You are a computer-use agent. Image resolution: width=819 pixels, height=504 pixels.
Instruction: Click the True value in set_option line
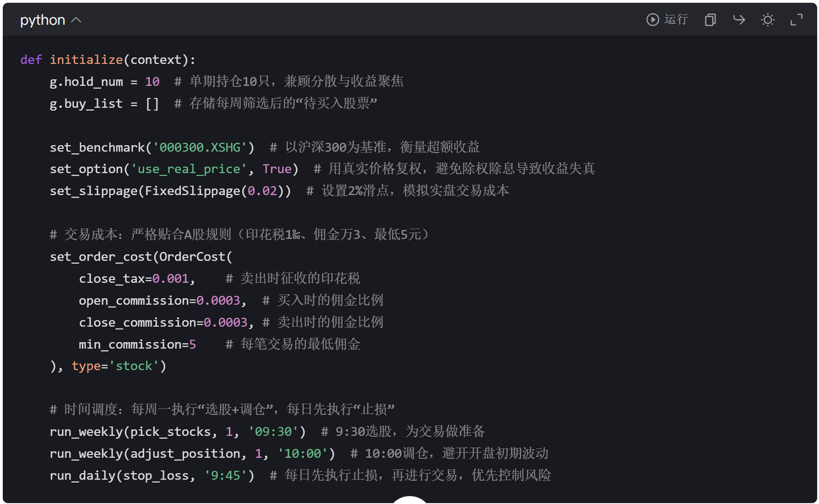coord(277,169)
